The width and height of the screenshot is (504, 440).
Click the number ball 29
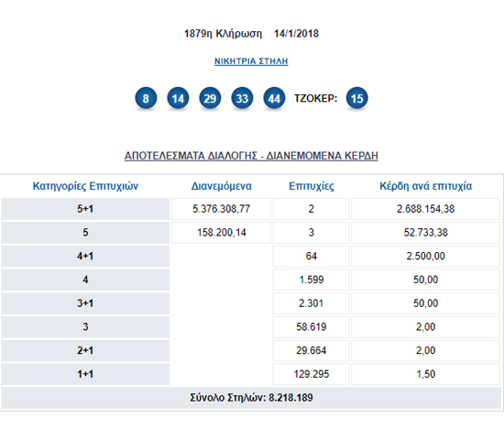tap(210, 98)
